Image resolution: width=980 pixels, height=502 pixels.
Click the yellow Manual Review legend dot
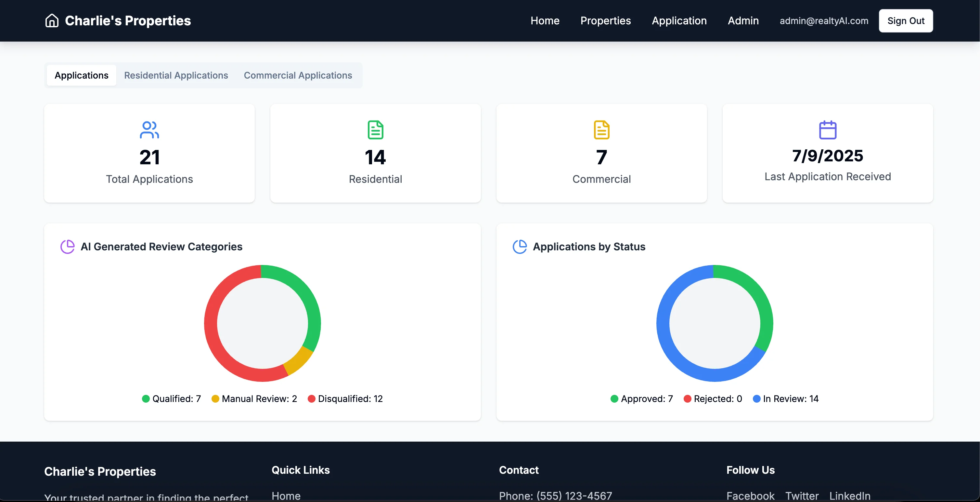[215, 398]
